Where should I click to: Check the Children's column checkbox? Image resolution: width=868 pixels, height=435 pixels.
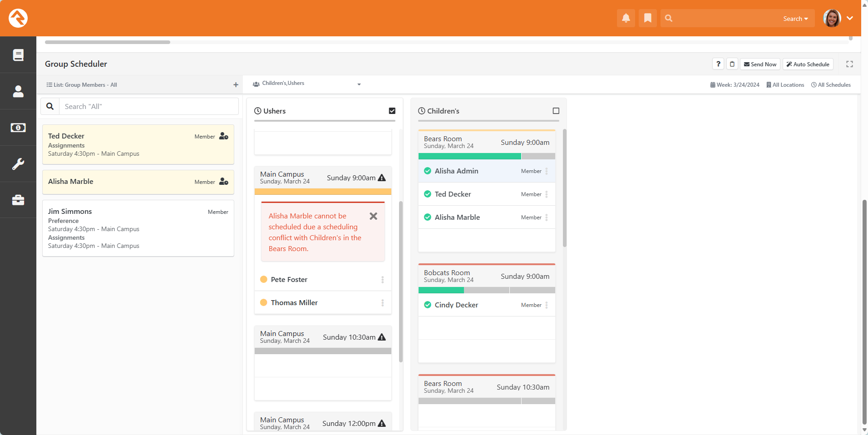(556, 111)
